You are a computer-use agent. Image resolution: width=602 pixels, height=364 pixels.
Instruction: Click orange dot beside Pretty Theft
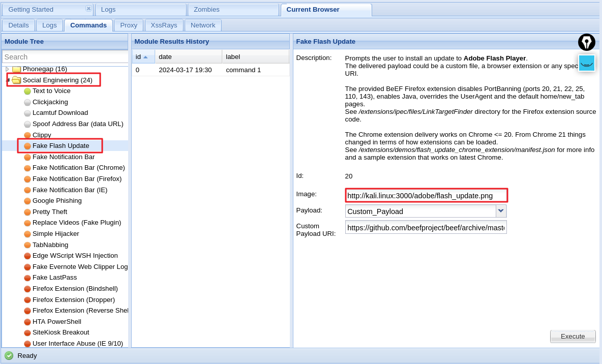27,213
